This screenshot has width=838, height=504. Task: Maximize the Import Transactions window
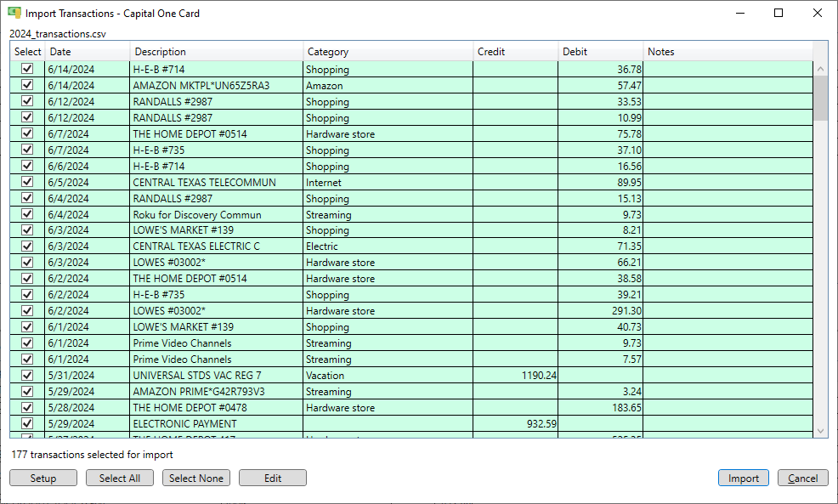click(x=779, y=13)
